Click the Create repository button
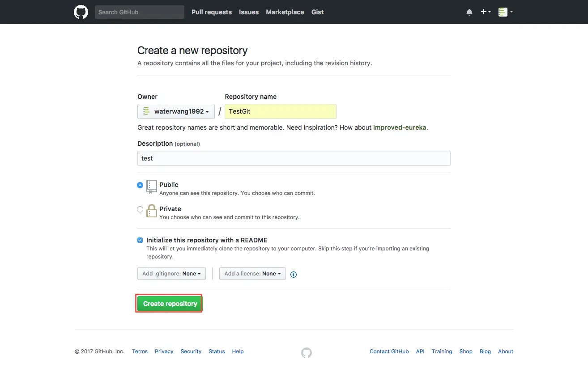 coord(170,304)
